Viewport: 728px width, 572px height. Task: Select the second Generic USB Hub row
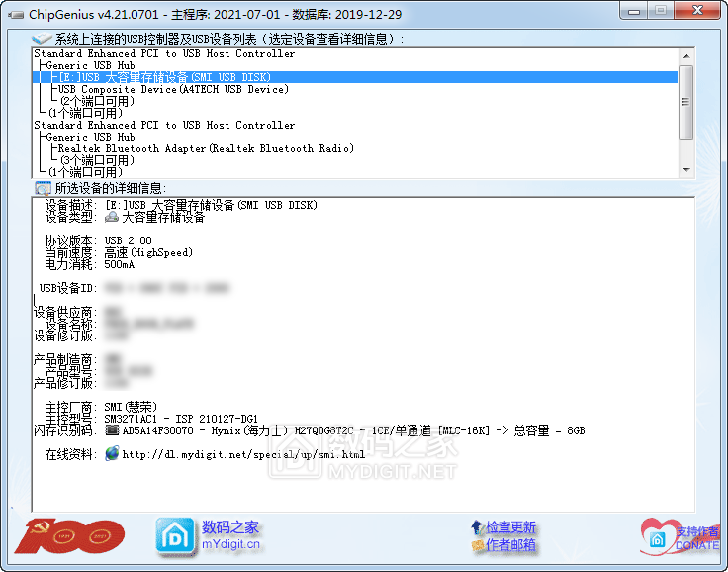point(90,138)
